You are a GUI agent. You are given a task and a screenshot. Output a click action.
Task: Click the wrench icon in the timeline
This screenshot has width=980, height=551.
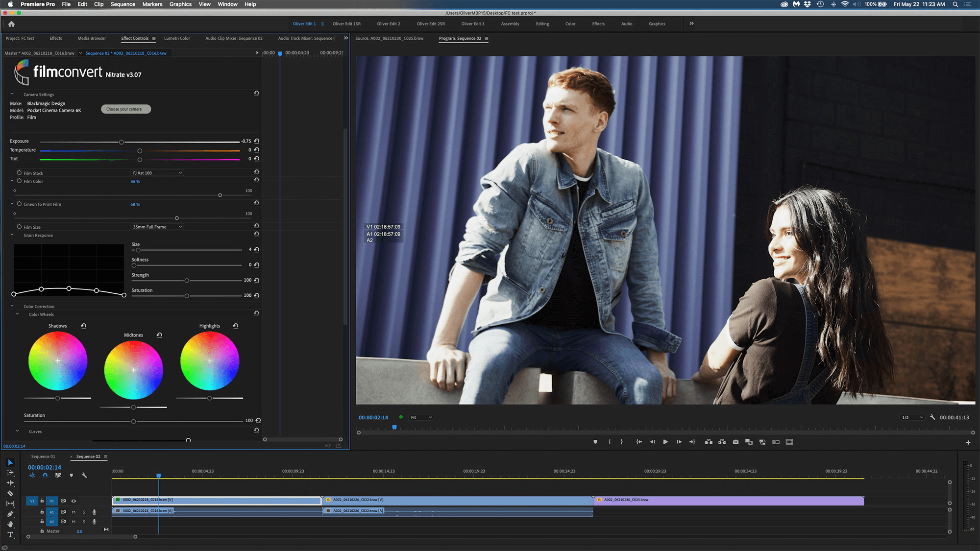coord(84,475)
